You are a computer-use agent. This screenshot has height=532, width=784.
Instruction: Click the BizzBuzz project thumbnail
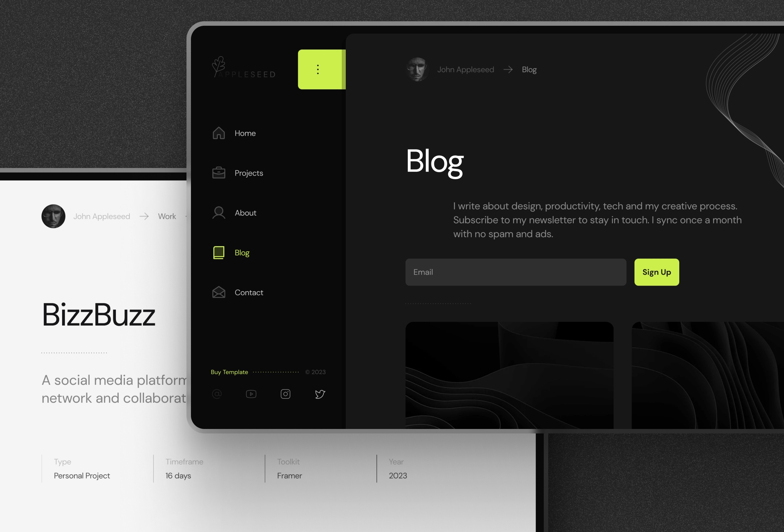98,315
